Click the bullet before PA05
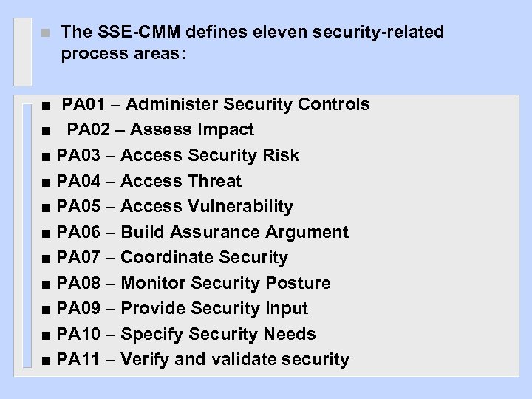 tap(46, 207)
